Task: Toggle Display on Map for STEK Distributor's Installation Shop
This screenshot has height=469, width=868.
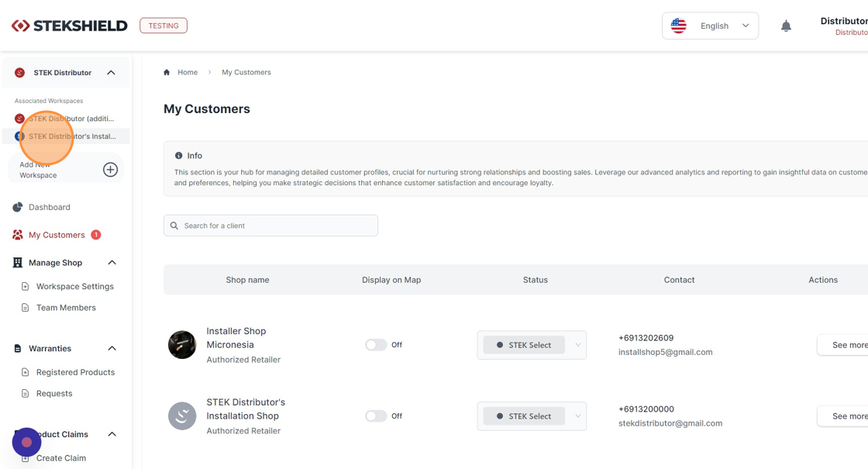Action: pyautogui.click(x=376, y=416)
